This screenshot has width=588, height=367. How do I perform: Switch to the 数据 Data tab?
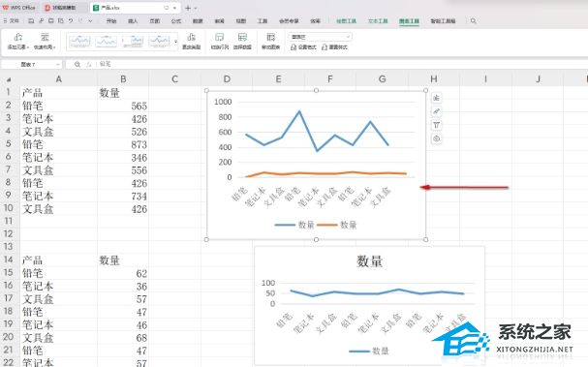tap(198, 21)
